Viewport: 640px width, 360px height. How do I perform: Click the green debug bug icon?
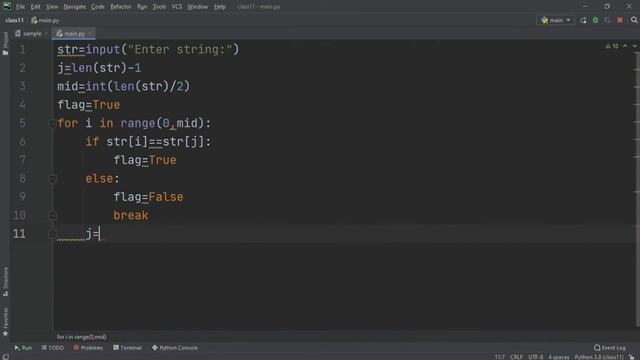coord(596,20)
